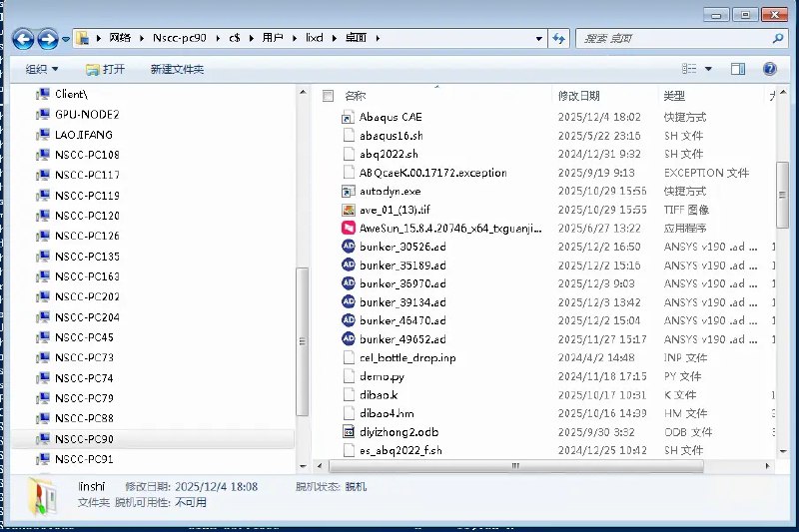Open the Help icon
Viewport: 799px width, 532px height.
770,69
